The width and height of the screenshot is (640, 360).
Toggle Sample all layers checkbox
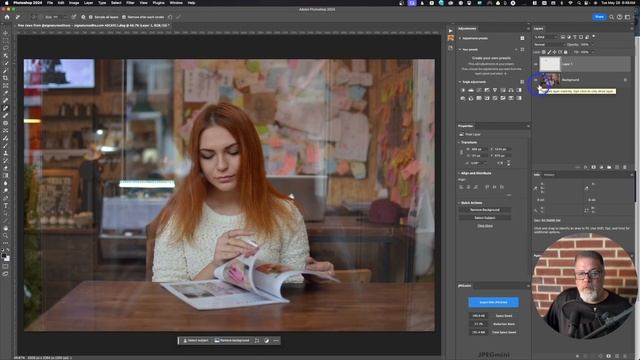pos(91,17)
